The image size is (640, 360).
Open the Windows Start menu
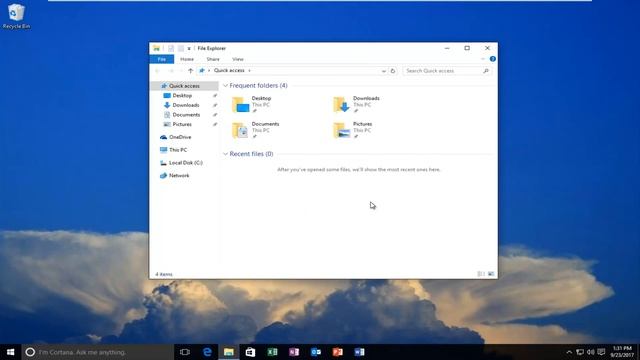(x=11, y=352)
